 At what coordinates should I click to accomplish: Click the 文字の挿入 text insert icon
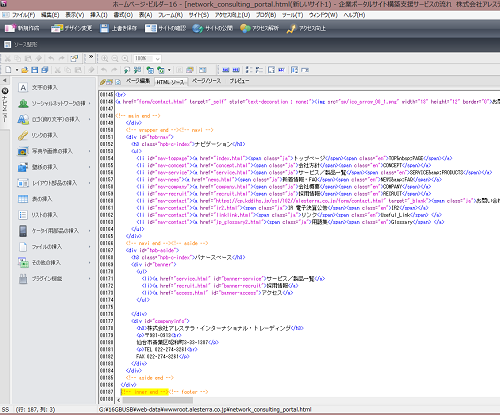coord(23,88)
